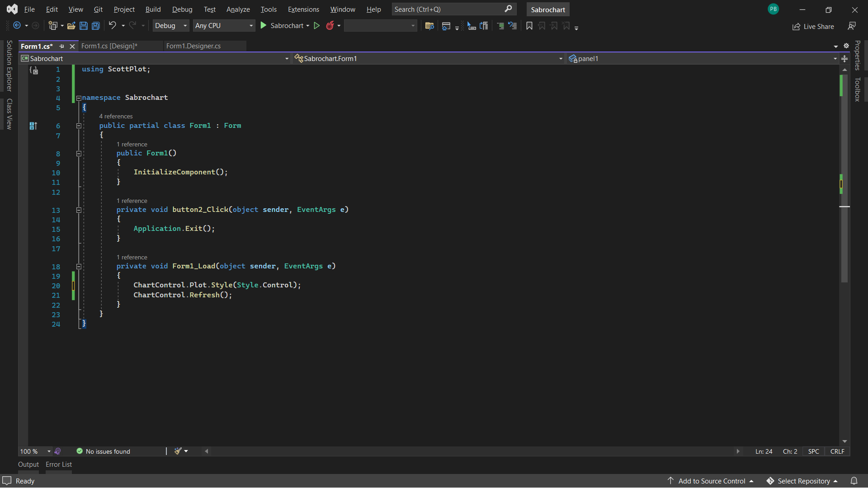Save the current file Form1.cs

point(83,26)
